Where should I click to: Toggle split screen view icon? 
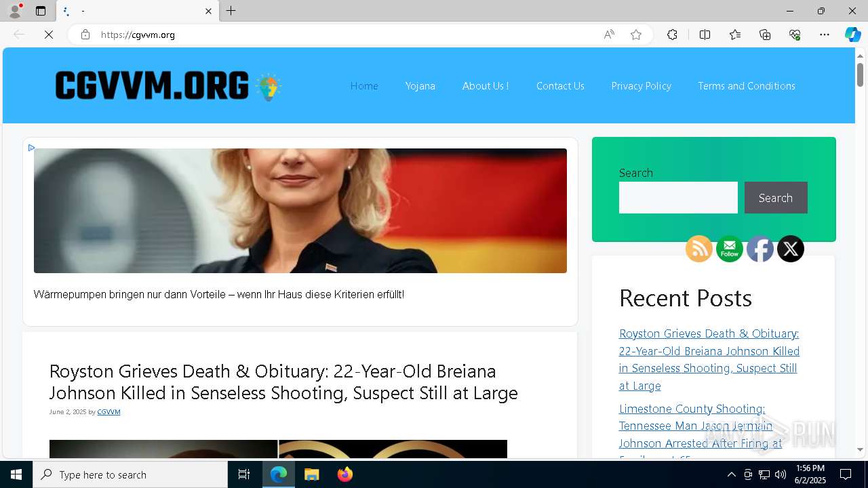click(x=705, y=35)
